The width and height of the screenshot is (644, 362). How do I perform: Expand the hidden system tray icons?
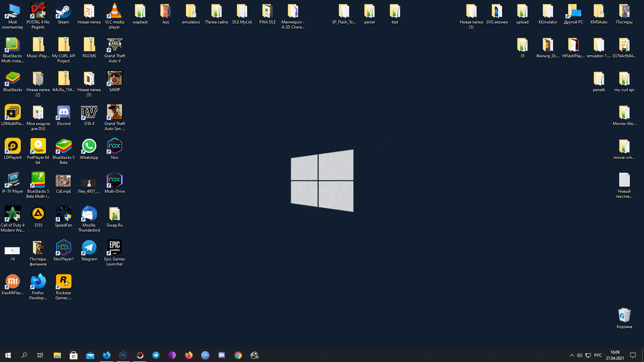click(x=572, y=355)
